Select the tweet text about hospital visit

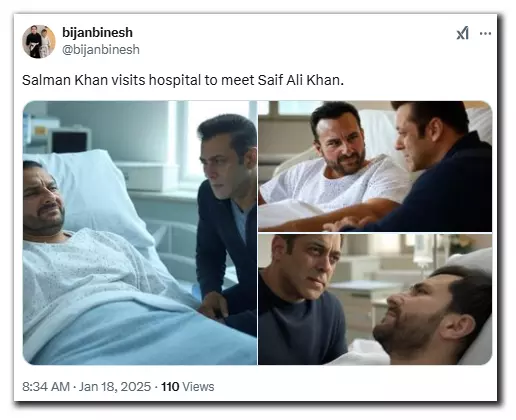coord(183,80)
